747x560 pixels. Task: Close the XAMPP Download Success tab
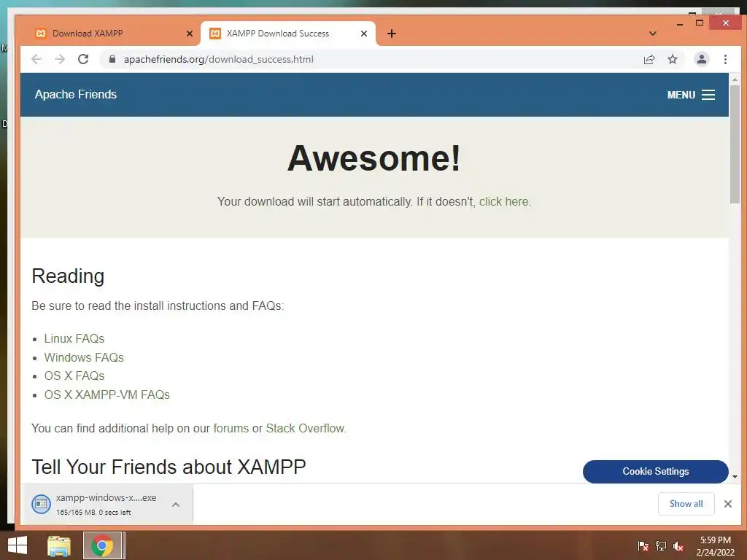coord(364,34)
